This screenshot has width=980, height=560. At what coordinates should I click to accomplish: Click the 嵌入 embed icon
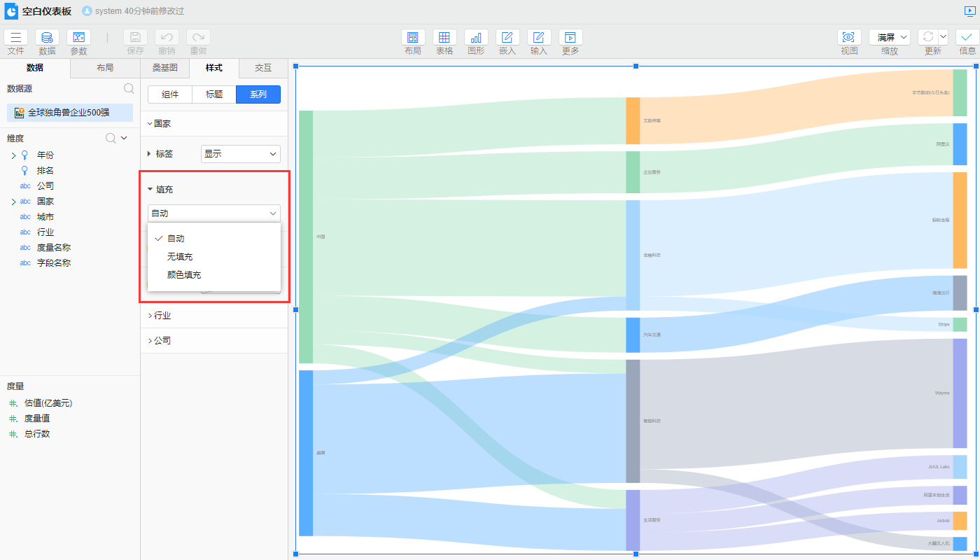507,38
